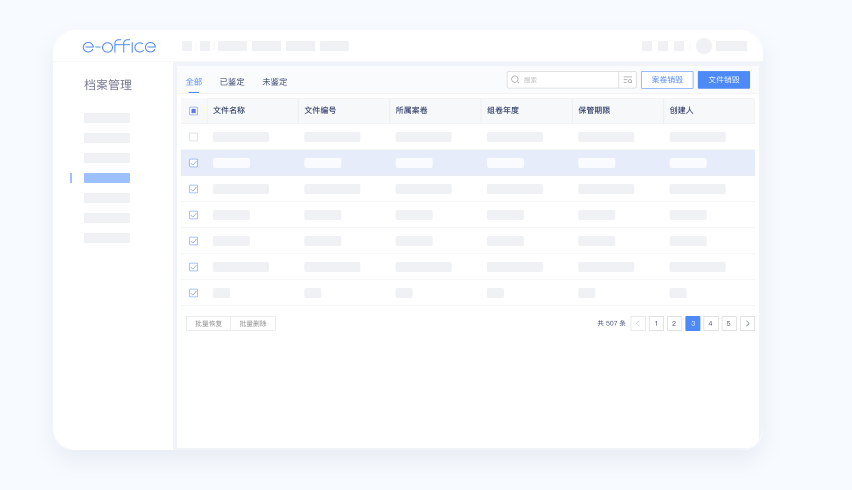Image resolution: width=852 pixels, height=490 pixels.
Task: Open advanced search filter icon
Action: click(627, 80)
